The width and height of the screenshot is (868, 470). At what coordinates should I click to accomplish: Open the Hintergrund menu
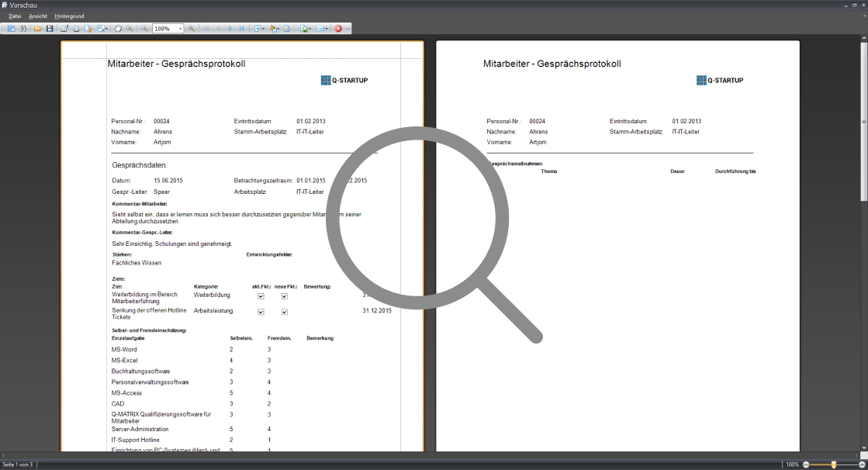point(69,16)
